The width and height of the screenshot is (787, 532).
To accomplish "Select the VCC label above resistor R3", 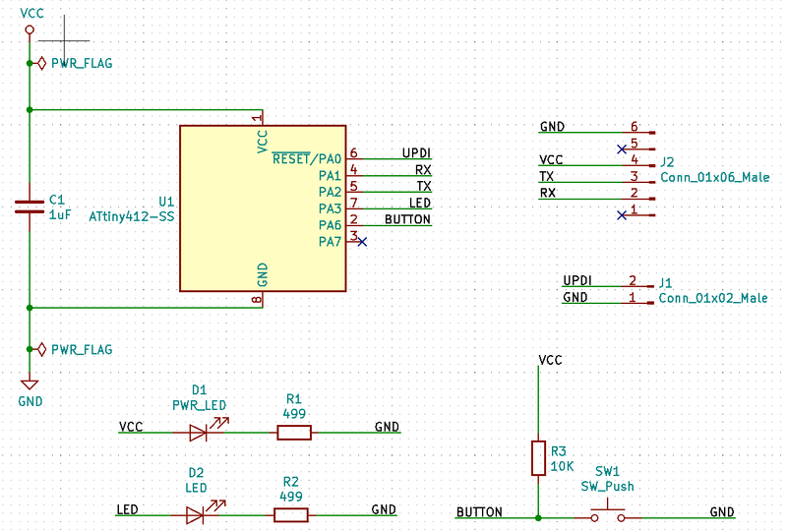I will coord(550,361).
